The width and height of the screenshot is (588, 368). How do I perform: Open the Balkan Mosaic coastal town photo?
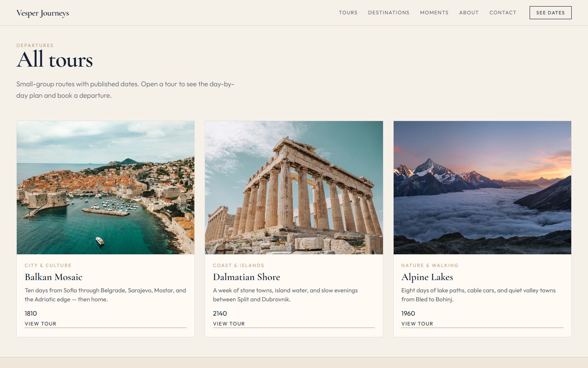pos(105,188)
